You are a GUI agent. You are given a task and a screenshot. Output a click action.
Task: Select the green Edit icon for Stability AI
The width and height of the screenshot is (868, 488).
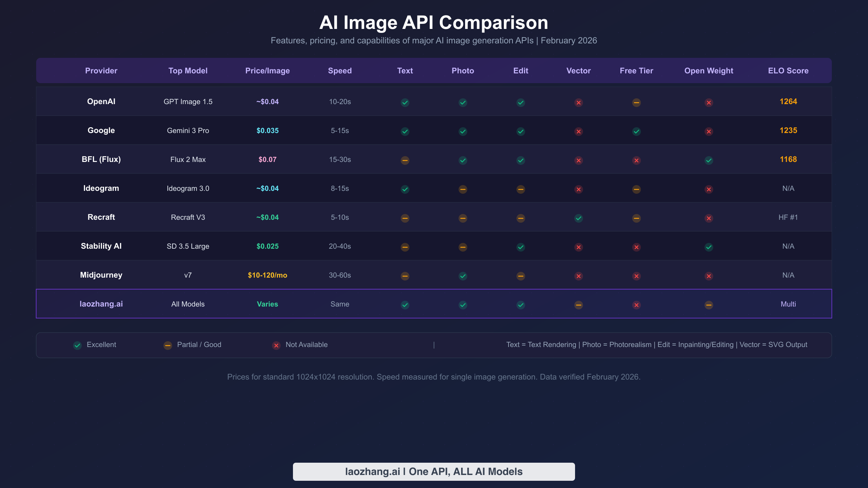click(520, 247)
